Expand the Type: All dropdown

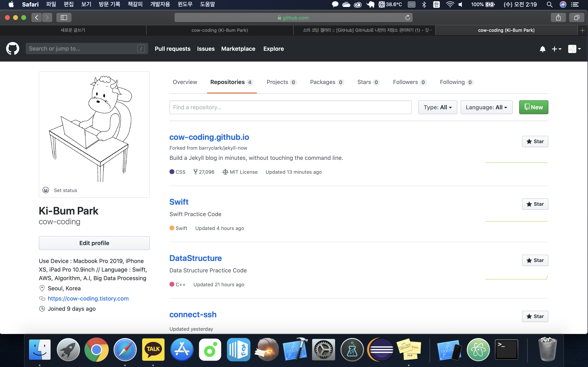point(437,107)
